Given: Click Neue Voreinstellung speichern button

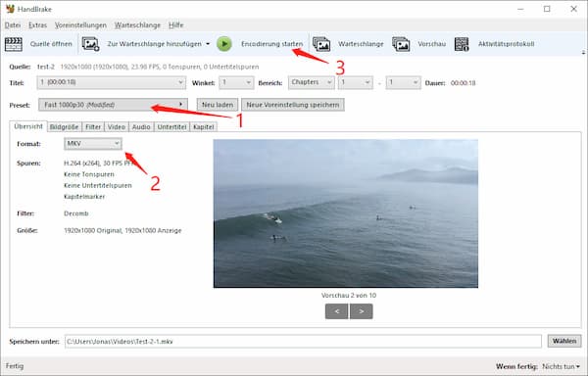Looking at the screenshot, I should click(x=293, y=105).
